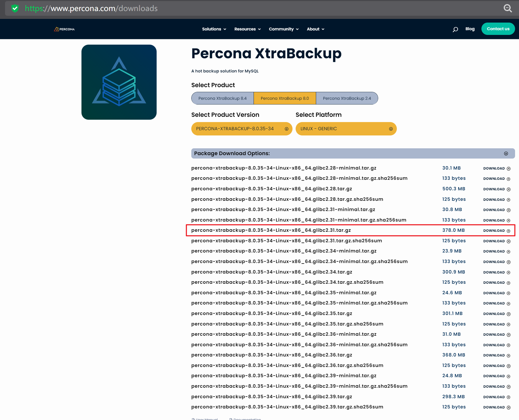Click the browser address bar URL
519x420 pixels.
click(x=91, y=8)
